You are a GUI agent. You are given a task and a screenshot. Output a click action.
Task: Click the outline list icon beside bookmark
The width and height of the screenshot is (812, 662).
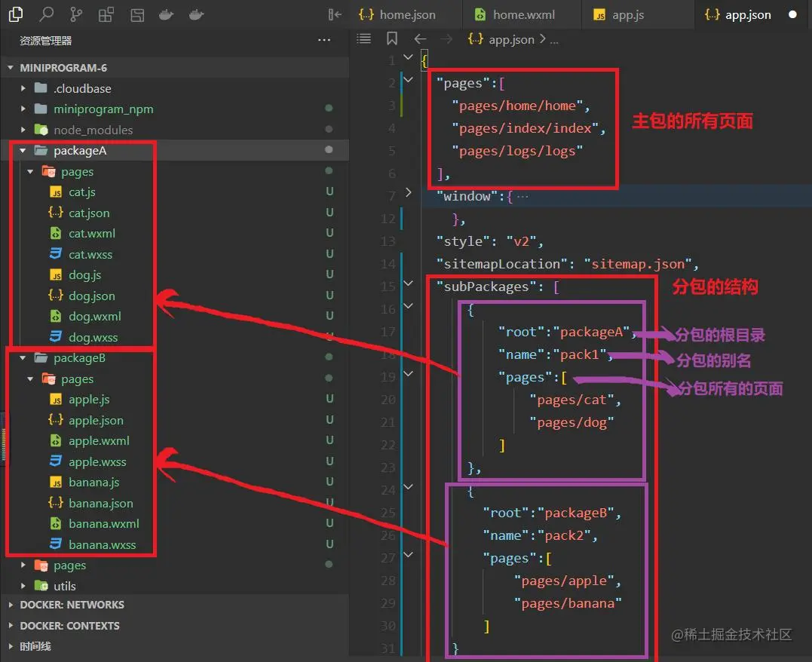click(364, 39)
